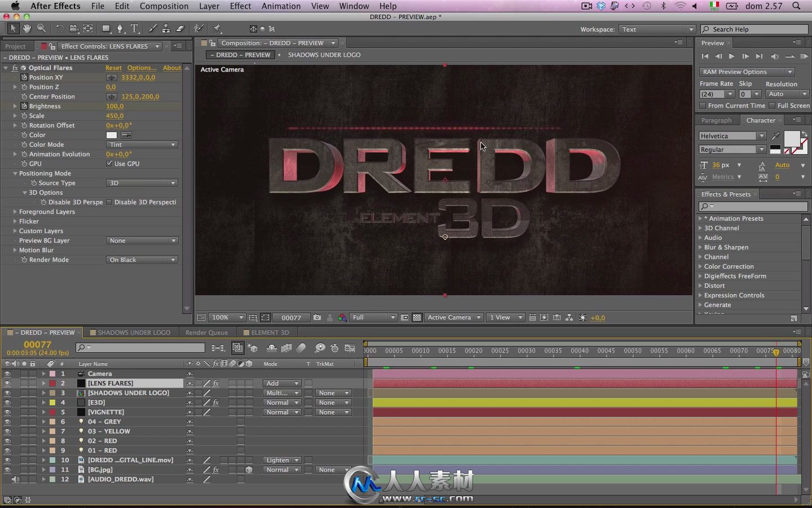Viewport: 812px width, 508px height.
Task: Hide the LENS FLARES layer
Action: tap(7, 383)
